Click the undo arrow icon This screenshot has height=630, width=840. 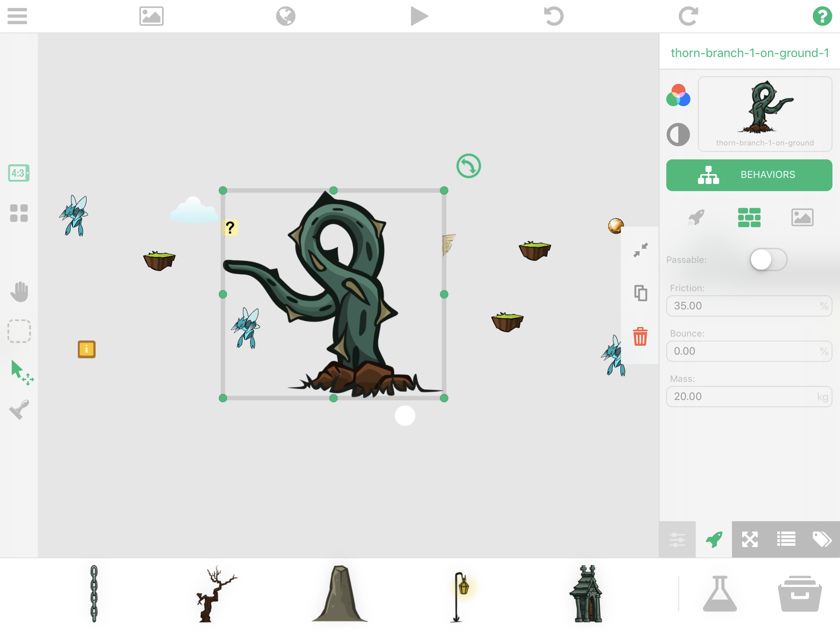(x=553, y=16)
